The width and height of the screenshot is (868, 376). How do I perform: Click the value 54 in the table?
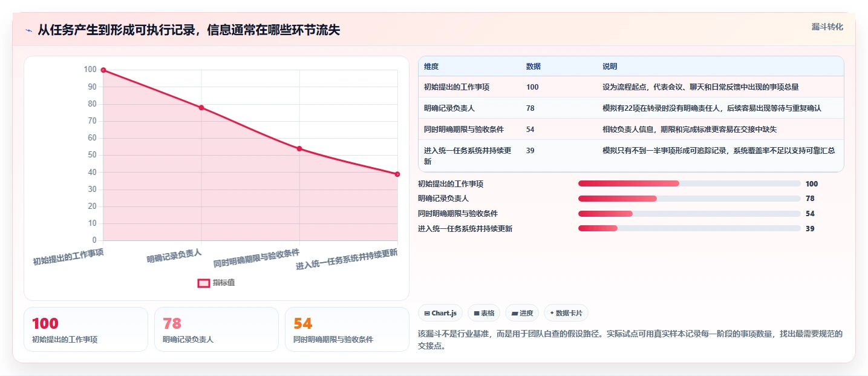pos(530,130)
